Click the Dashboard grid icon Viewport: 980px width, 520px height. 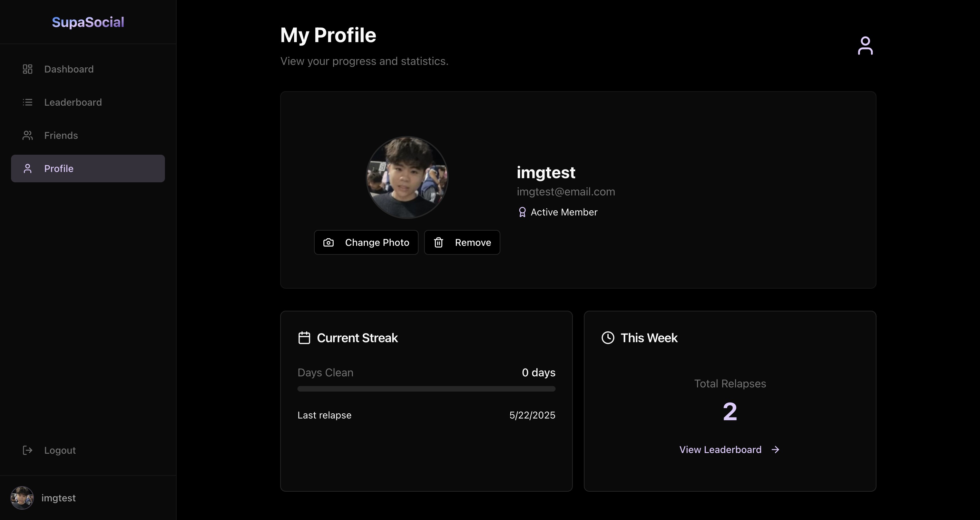click(27, 69)
